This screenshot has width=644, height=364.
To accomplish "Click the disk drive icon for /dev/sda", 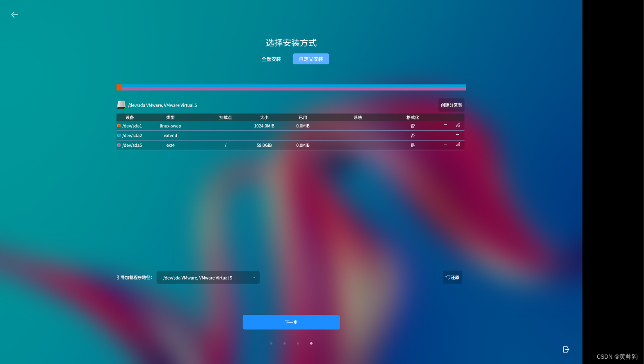I will click(121, 105).
